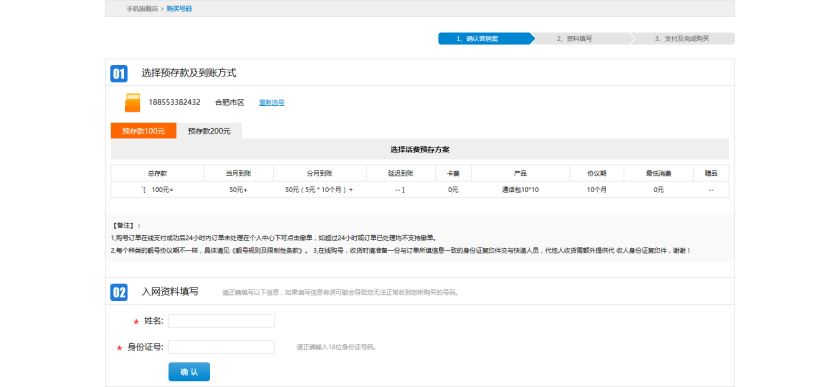Focus the 身份证号 input field

click(x=221, y=347)
